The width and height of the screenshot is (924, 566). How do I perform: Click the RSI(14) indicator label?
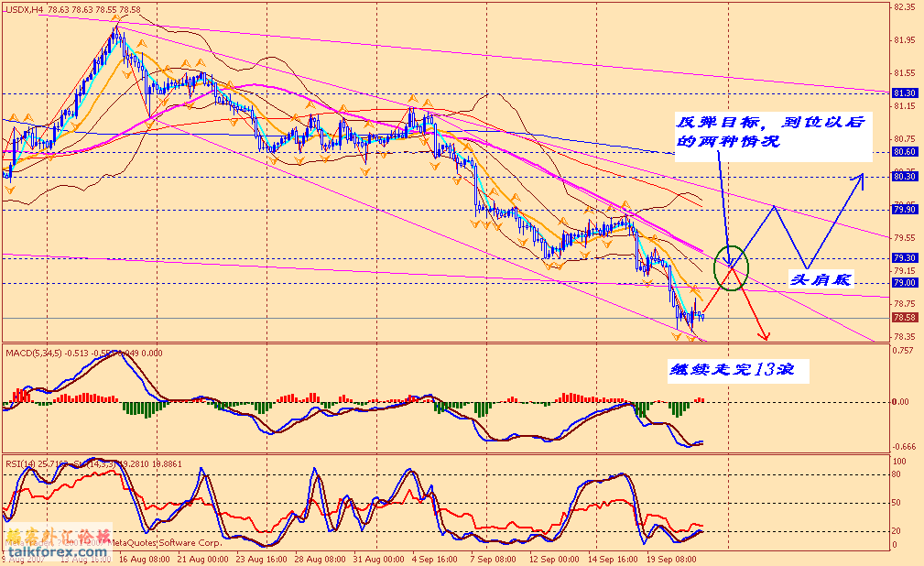21,464
